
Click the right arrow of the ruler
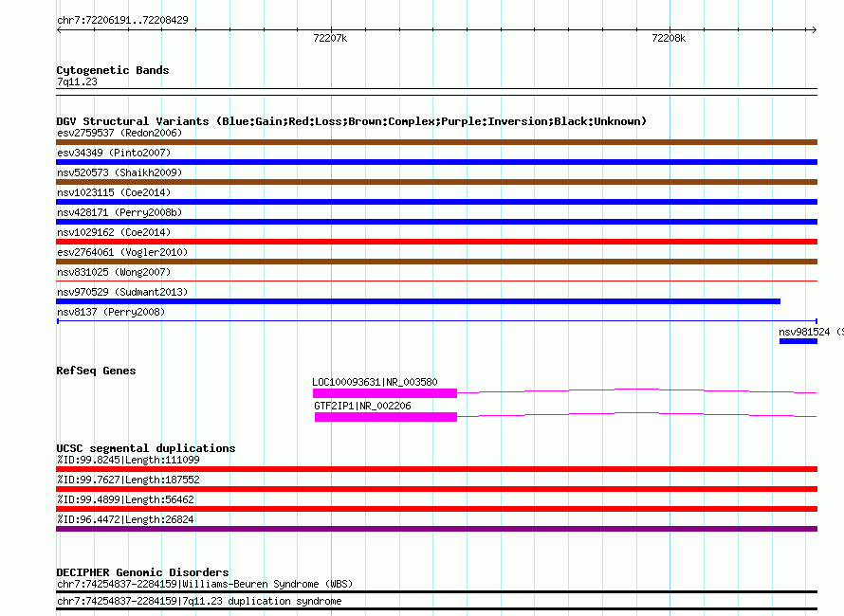click(x=814, y=30)
